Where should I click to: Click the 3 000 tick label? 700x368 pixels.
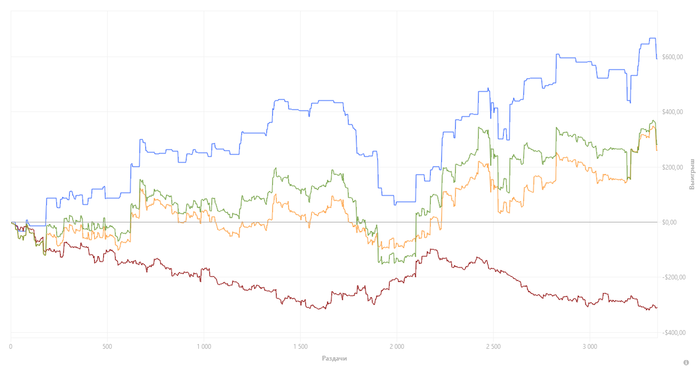590,347
